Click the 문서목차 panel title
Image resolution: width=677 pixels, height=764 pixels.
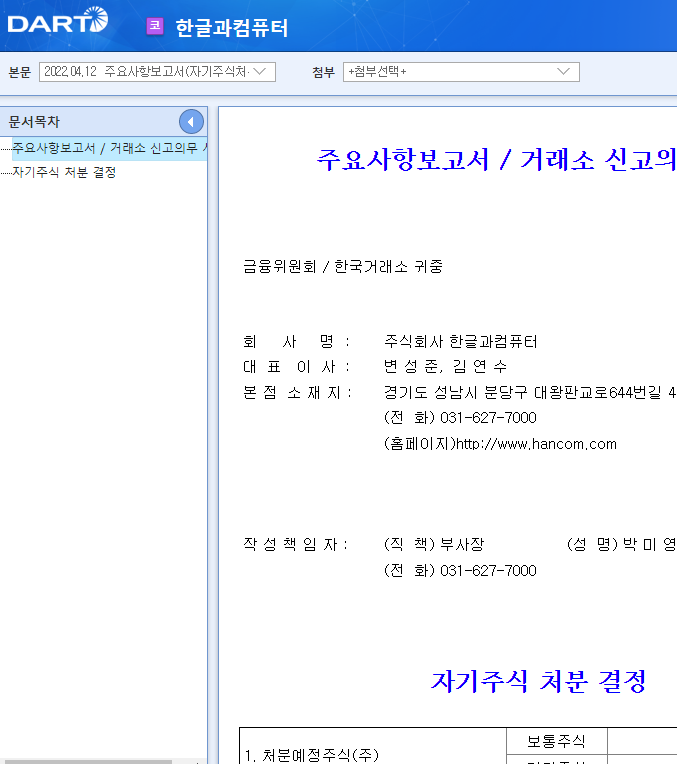point(34,122)
